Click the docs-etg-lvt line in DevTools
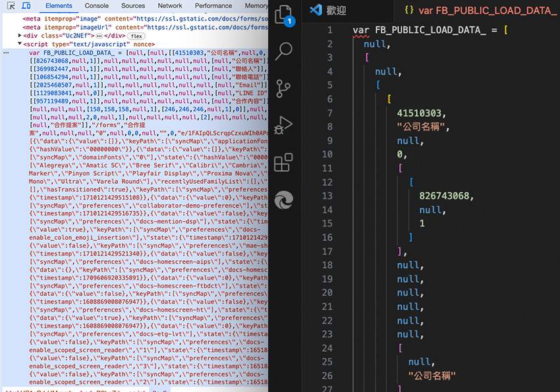 pyautogui.click(x=149, y=334)
